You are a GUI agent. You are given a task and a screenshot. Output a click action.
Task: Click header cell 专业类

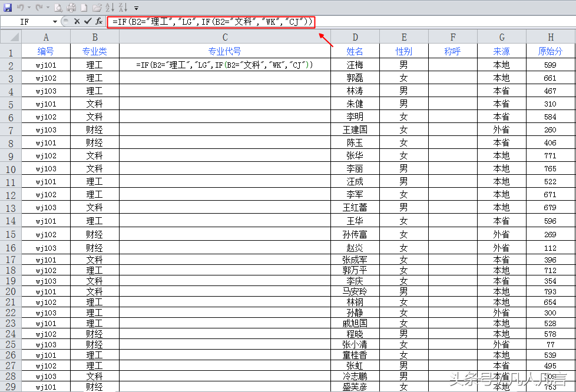pos(95,51)
